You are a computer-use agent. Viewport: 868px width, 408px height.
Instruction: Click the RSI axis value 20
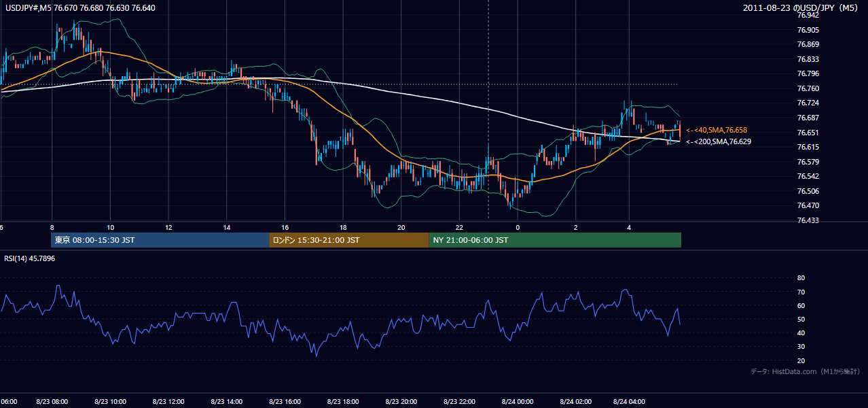click(801, 360)
